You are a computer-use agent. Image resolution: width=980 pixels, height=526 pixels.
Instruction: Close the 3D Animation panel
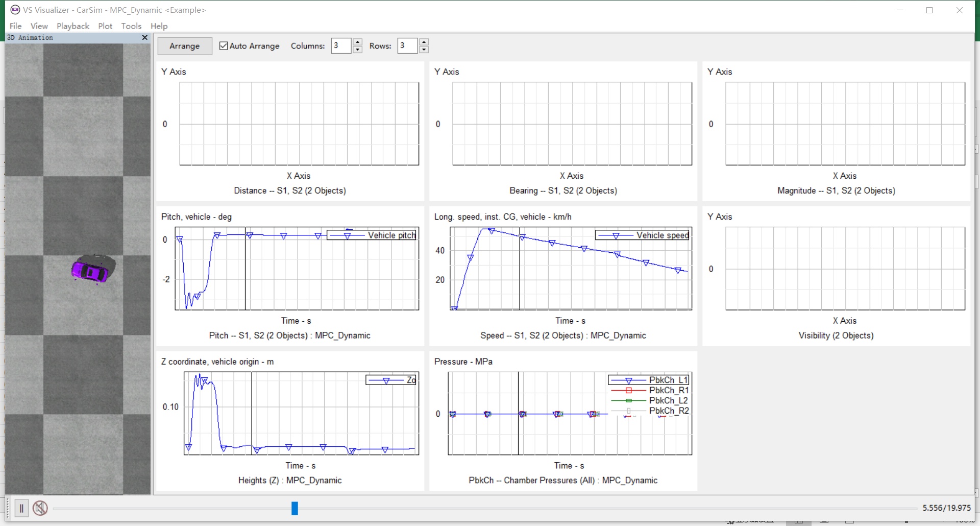coord(144,37)
